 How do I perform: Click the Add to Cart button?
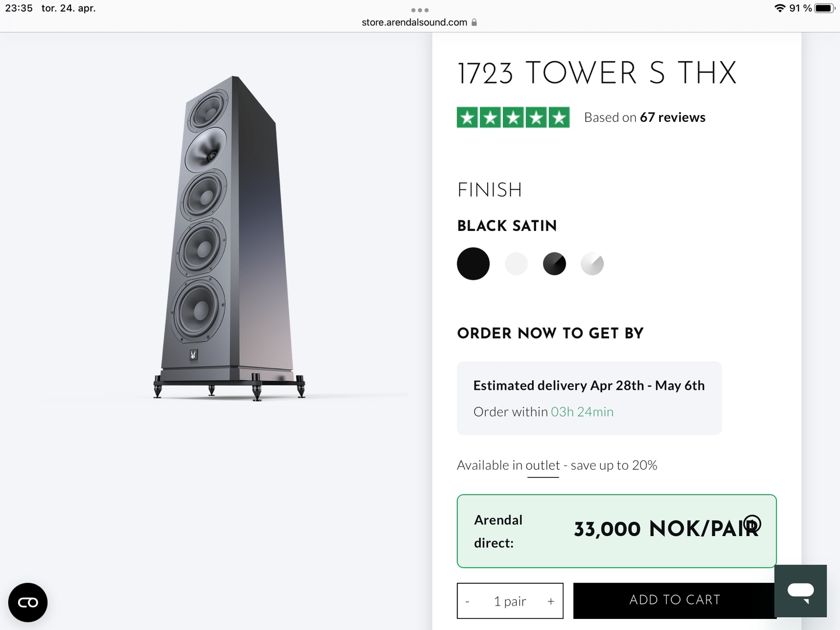674,600
